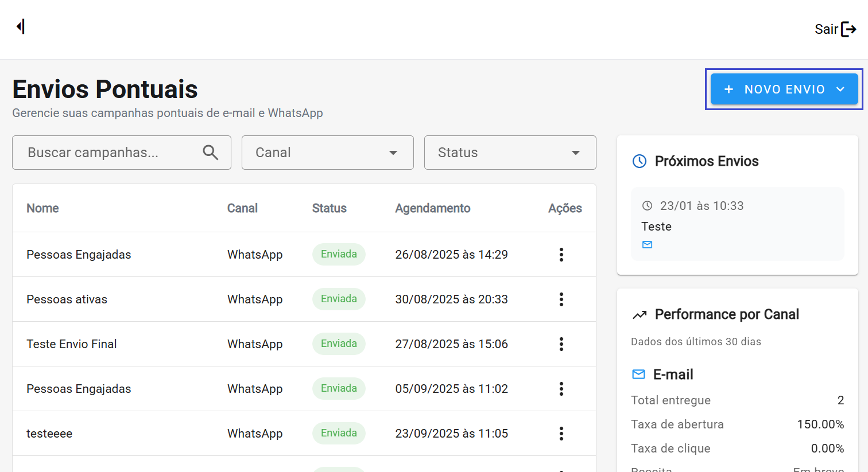Screen dimensions: 868x472
Task: Open the Novo Envio dropdown chevron
Action: pos(840,89)
